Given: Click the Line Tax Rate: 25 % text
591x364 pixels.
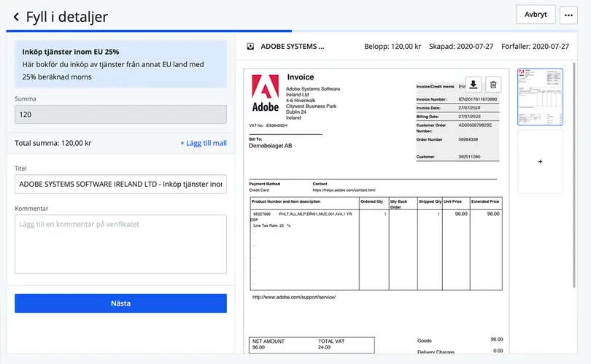Looking at the screenshot, I should 271,225.
